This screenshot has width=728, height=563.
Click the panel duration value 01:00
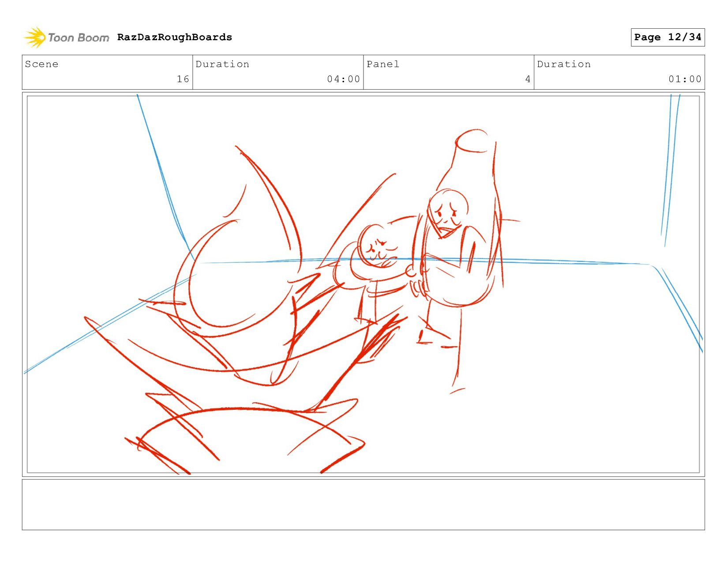(685, 79)
